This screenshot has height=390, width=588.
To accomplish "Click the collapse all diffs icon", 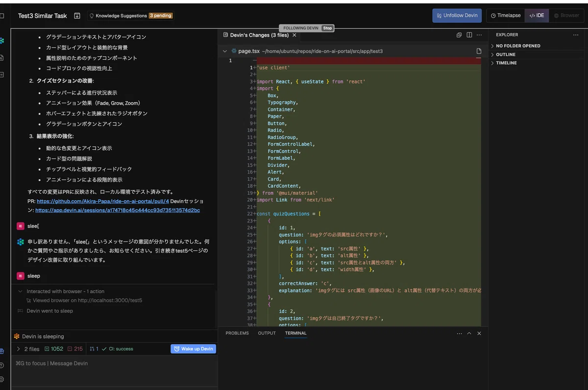I will click(459, 35).
